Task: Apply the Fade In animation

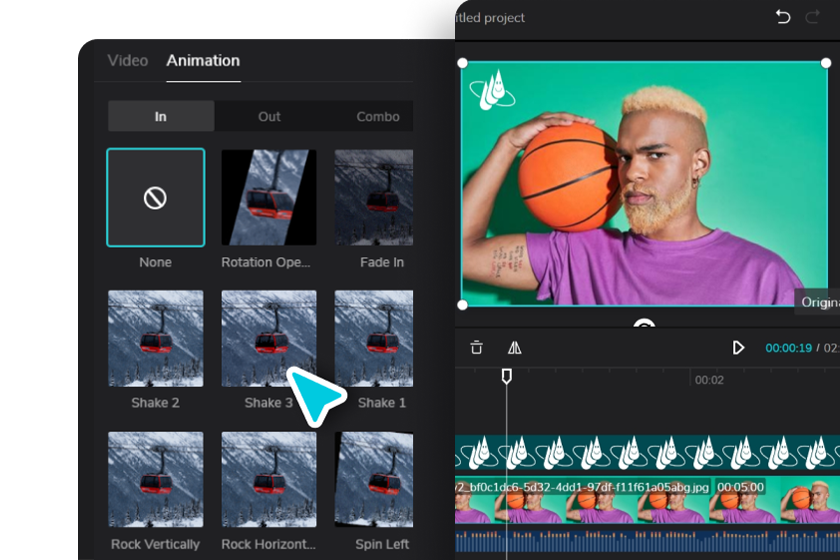Action: pyautogui.click(x=374, y=198)
